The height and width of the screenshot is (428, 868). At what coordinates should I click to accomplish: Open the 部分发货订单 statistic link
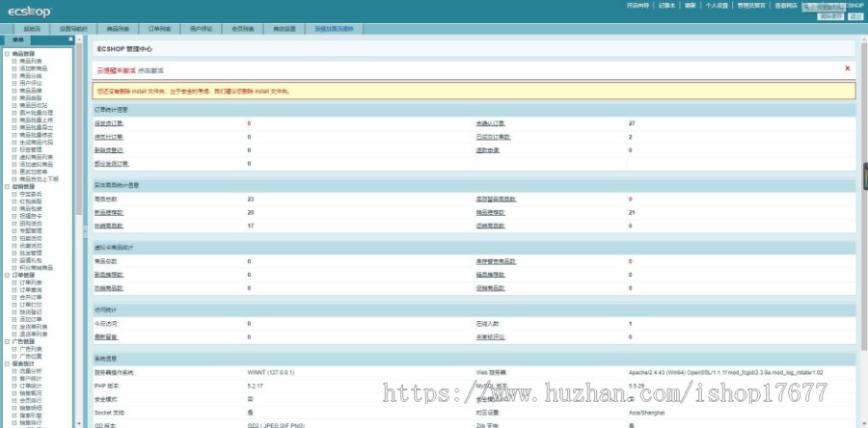pos(112,164)
